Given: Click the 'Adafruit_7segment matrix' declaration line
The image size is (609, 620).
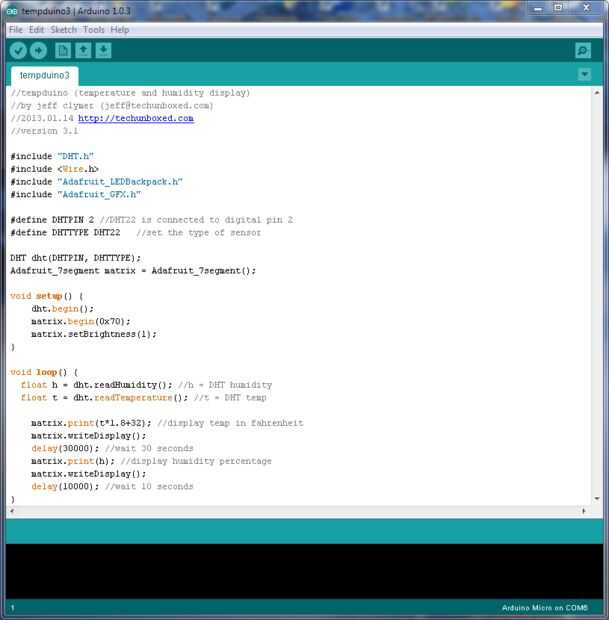Looking at the screenshot, I should (133, 270).
